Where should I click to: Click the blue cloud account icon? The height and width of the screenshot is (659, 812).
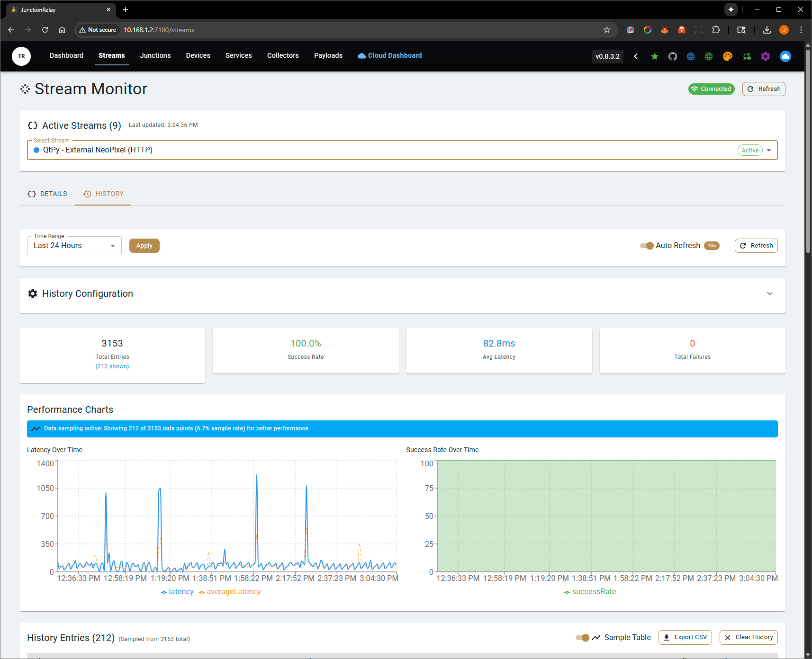click(x=785, y=56)
